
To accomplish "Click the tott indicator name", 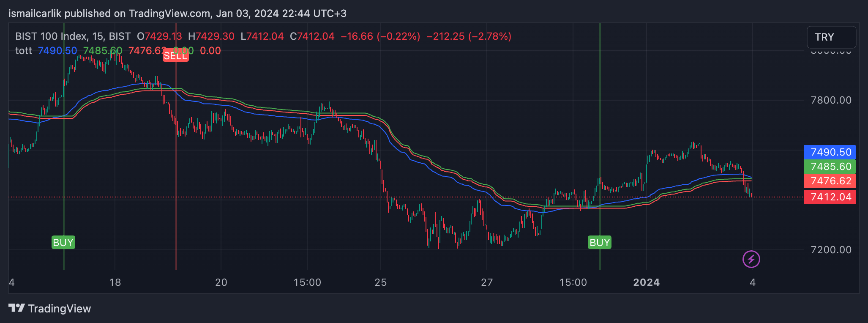I will point(24,51).
